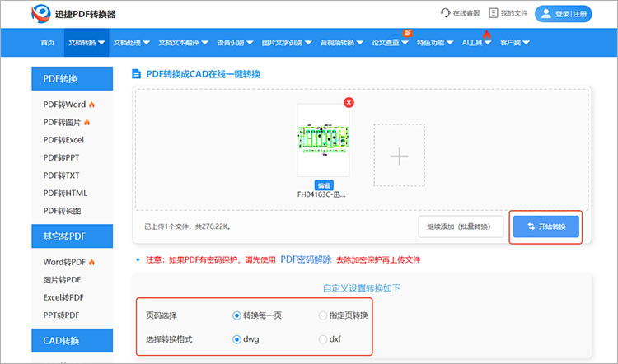Click the file name FH04163C-迅...

(x=321, y=194)
